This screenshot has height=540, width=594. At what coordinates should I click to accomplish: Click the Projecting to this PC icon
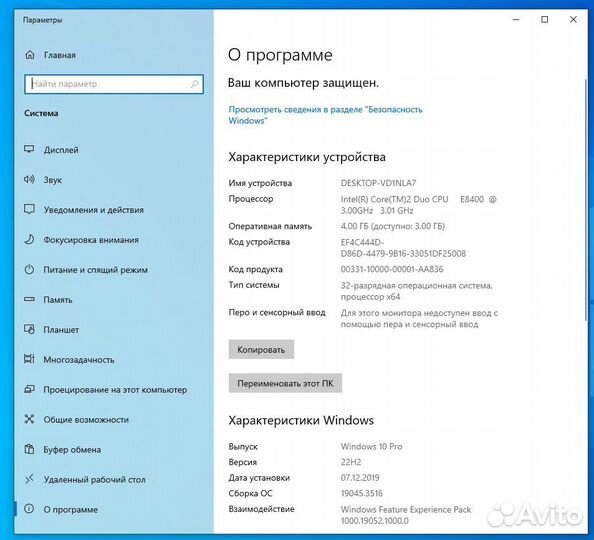[x=29, y=389]
